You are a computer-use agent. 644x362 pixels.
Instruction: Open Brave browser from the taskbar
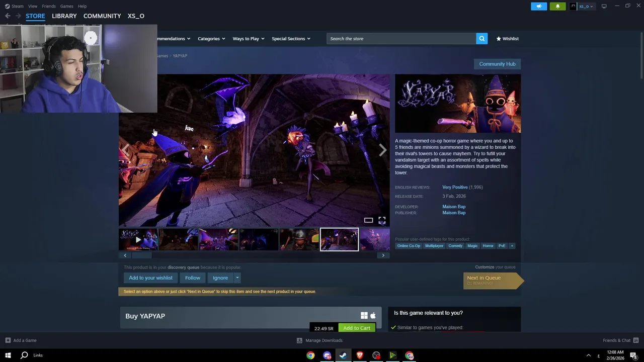point(360,355)
